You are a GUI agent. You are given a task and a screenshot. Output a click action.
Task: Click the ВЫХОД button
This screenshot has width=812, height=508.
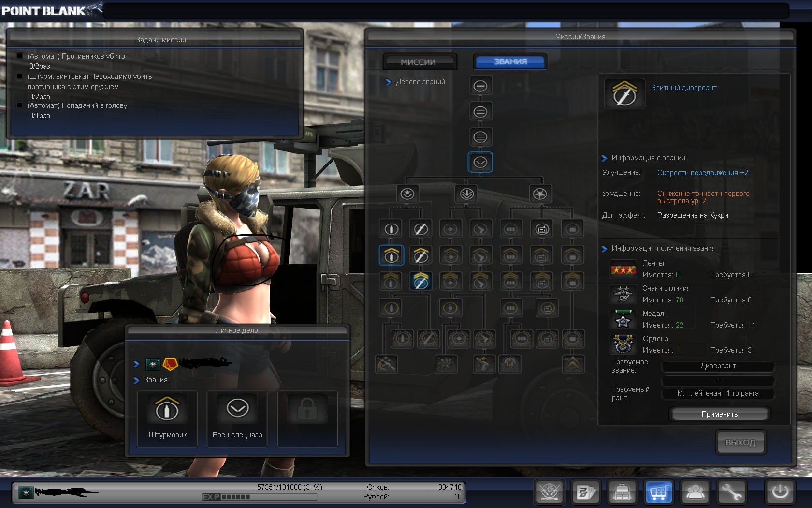pos(740,442)
